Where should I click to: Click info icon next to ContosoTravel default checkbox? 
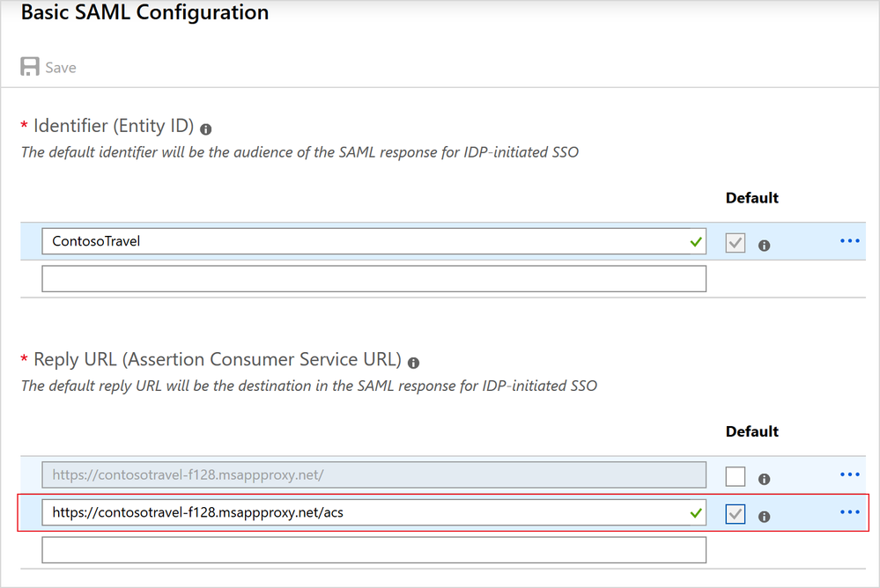tap(764, 246)
